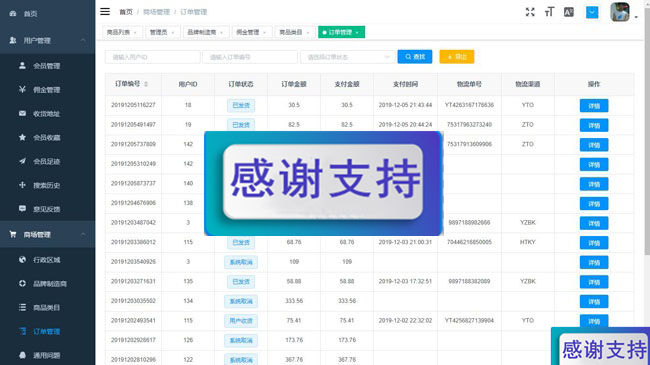This screenshot has height=365, width=650.
Task: Click the 系统取消 tag of order 20191203540926
Action: (241, 262)
